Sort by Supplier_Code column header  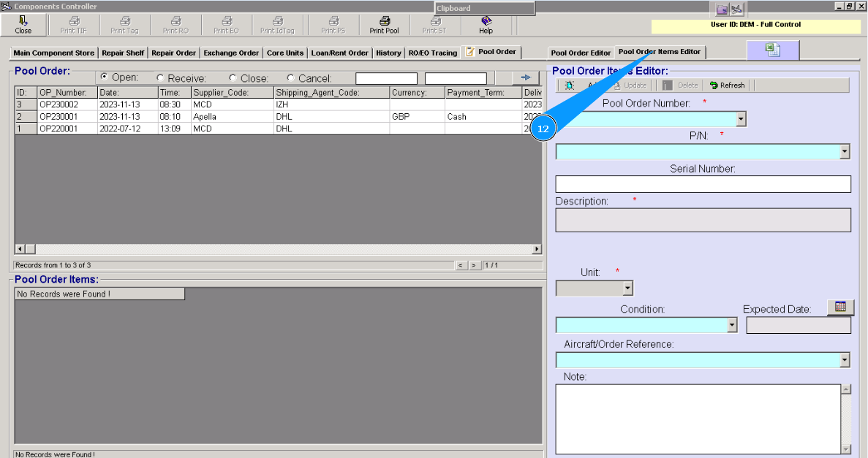coord(232,92)
